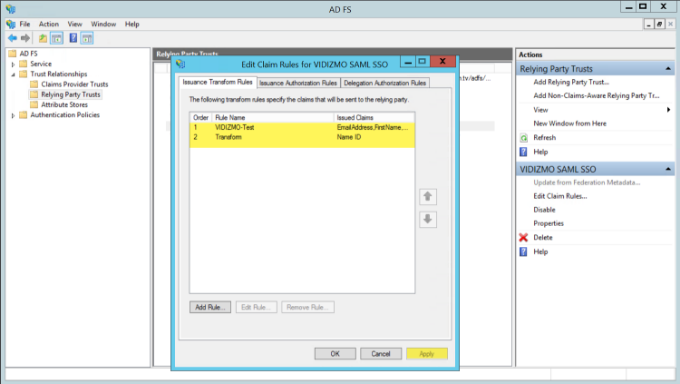Open the Help menu in menu bar
Viewport: 680px width, 384px height.
click(132, 24)
